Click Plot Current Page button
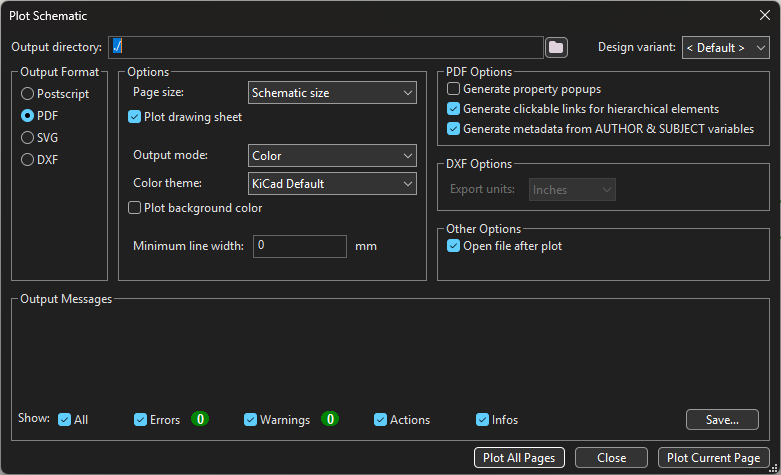Image resolution: width=781 pixels, height=475 pixels. (714, 458)
